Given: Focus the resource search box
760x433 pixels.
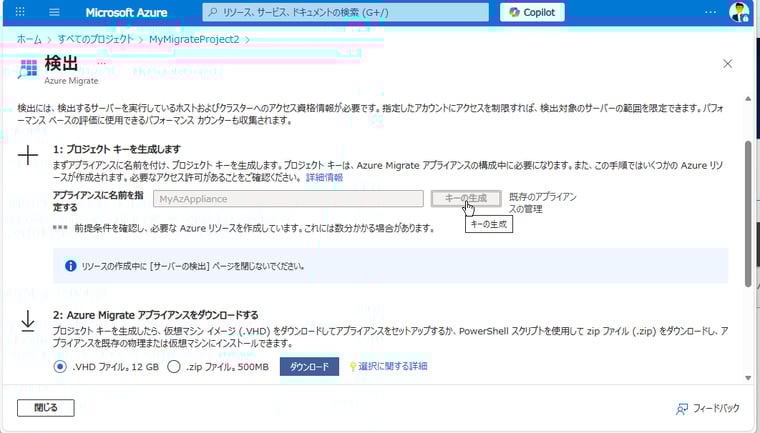Looking at the screenshot, I should [346, 13].
